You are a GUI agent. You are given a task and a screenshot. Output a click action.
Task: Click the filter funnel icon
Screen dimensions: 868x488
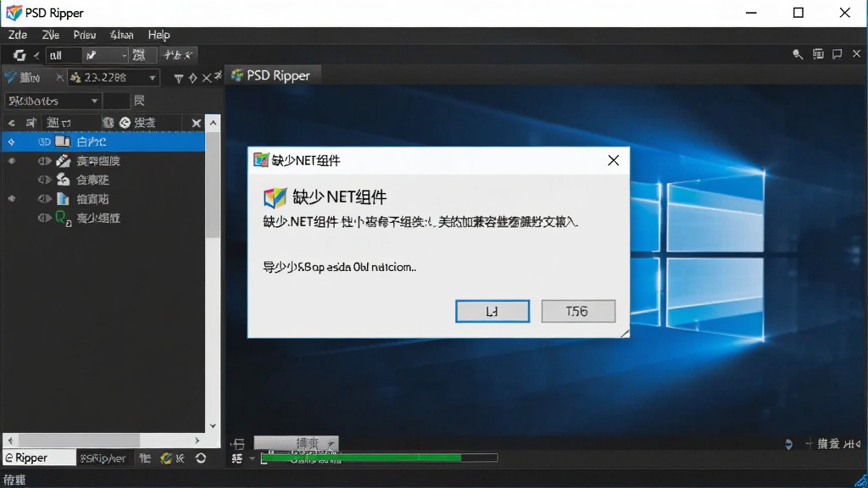pos(178,79)
